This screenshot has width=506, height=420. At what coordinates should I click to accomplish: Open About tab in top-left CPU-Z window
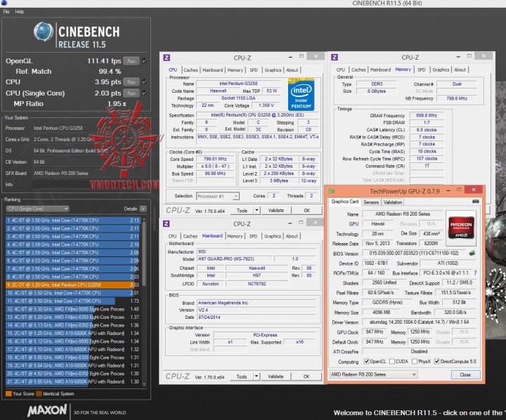[292, 70]
